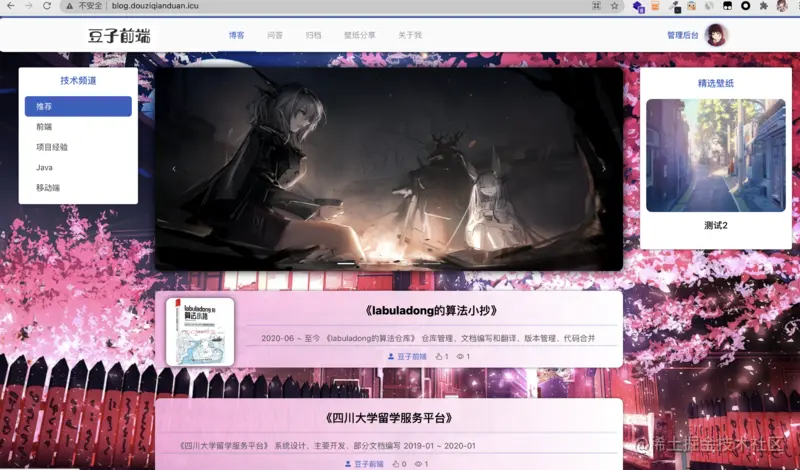This screenshot has width=800, height=470.
Task: Click the blue layered-cube extension icon
Action: click(x=638, y=6)
